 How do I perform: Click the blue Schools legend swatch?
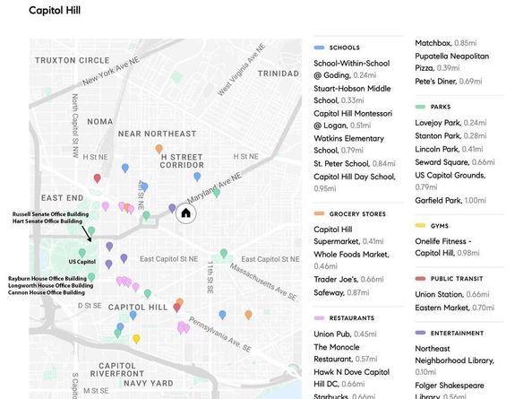(x=319, y=48)
